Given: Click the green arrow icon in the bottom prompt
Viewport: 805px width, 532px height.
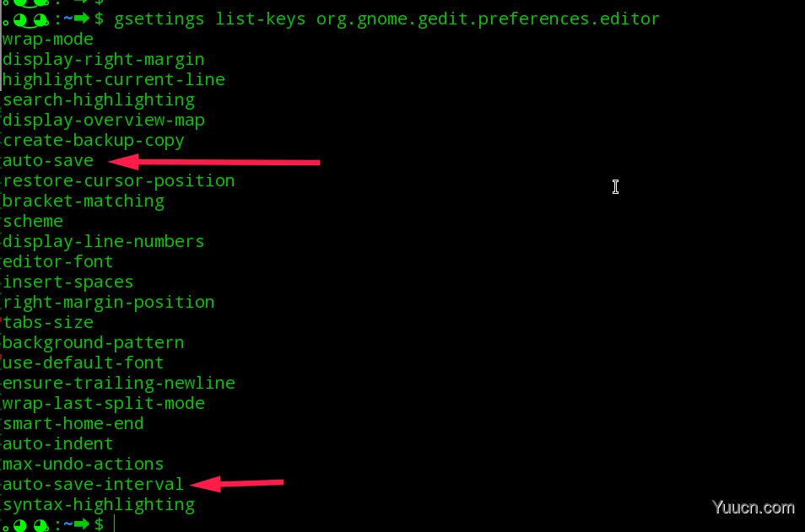Looking at the screenshot, I should (82, 524).
